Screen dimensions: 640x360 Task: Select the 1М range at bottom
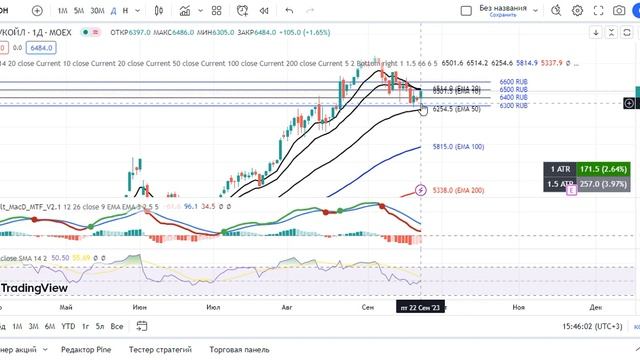click(17, 326)
